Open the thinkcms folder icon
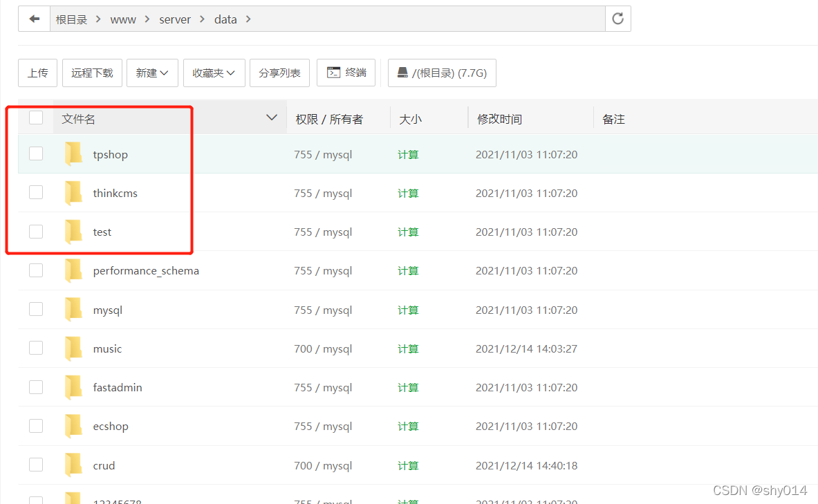 73,192
